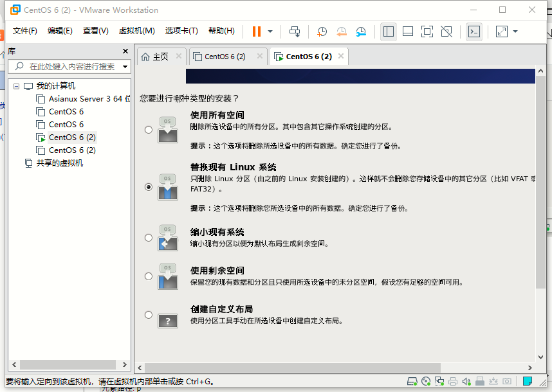Click the 使用剩余空间 disk icon

pyautogui.click(x=168, y=276)
